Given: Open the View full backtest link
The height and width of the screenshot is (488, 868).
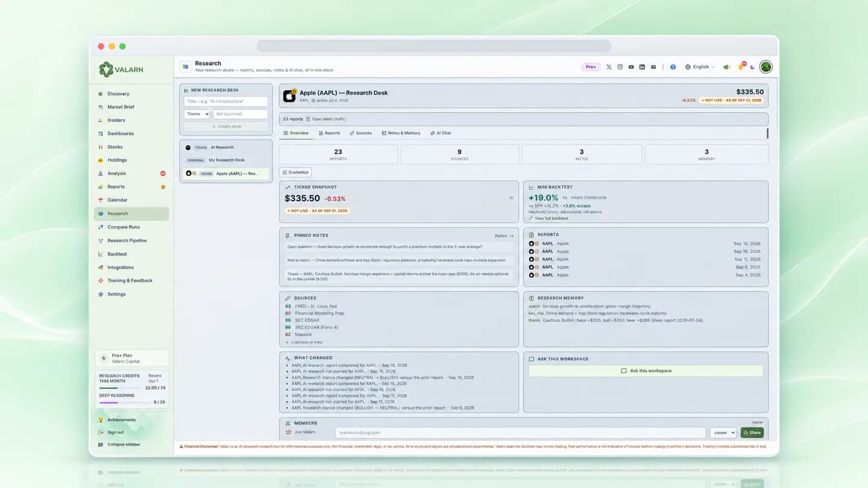Looking at the screenshot, I should click(549, 218).
